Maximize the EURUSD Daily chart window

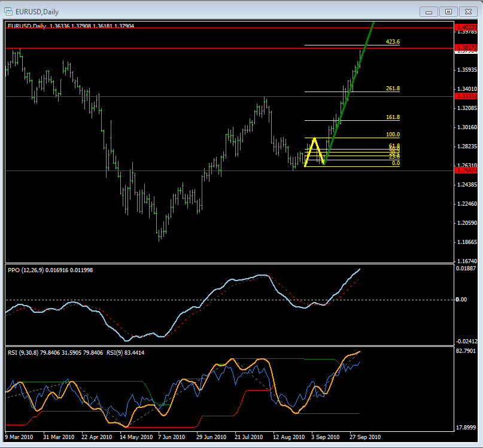coord(447,11)
